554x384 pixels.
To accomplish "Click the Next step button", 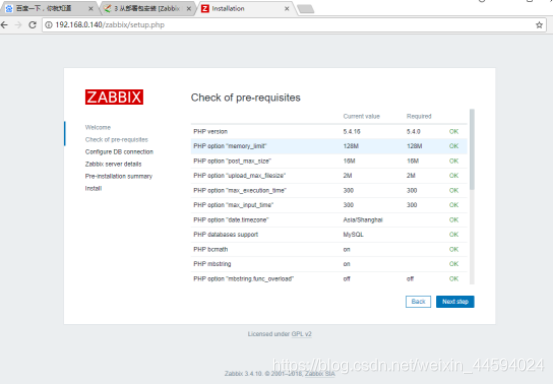I will pyautogui.click(x=455, y=302).
